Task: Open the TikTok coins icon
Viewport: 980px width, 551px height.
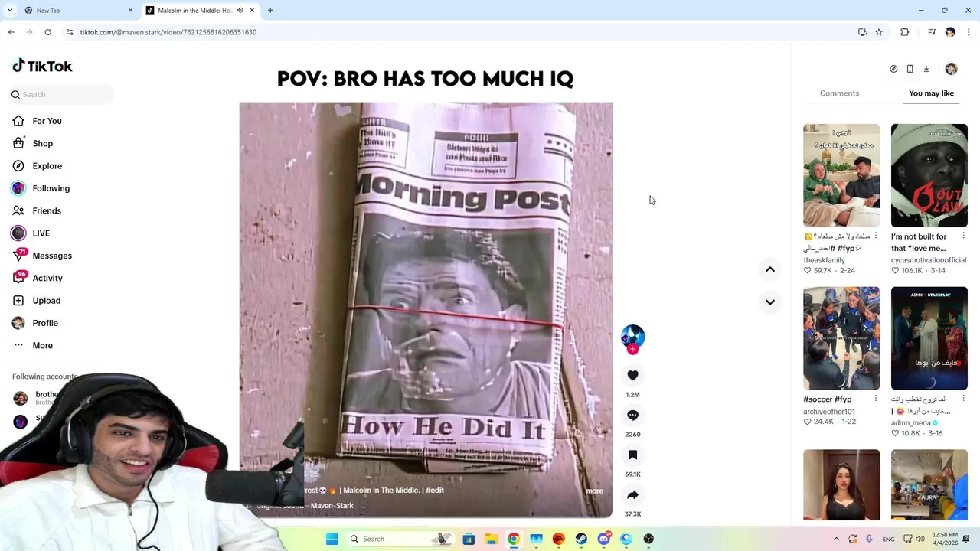Action: pos(893,69)
